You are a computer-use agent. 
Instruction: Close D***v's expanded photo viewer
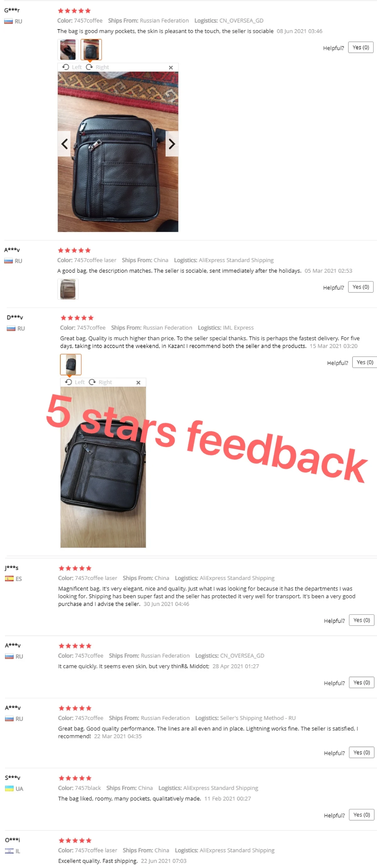point(138,383)
